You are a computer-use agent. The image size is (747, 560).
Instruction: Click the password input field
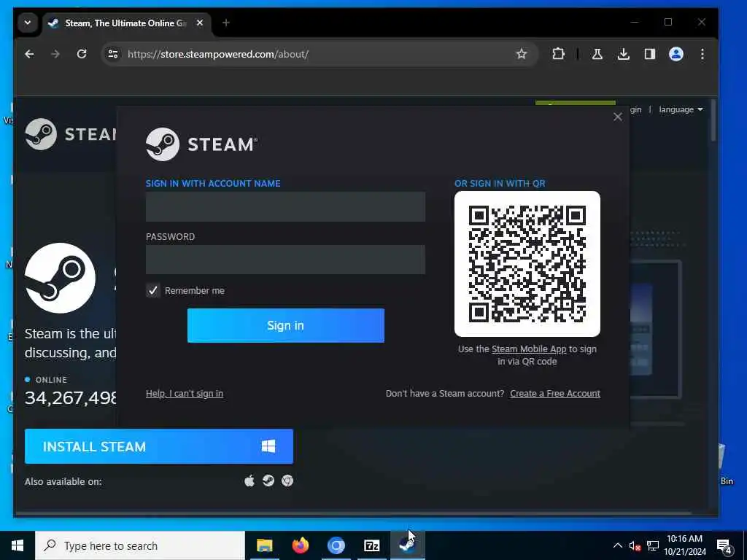coord(285,260)
